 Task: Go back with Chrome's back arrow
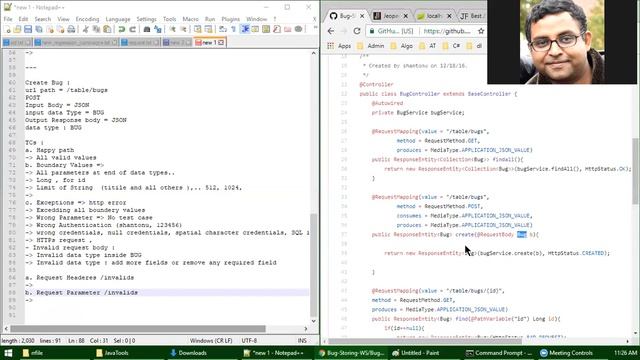click(x=331, y=31)
